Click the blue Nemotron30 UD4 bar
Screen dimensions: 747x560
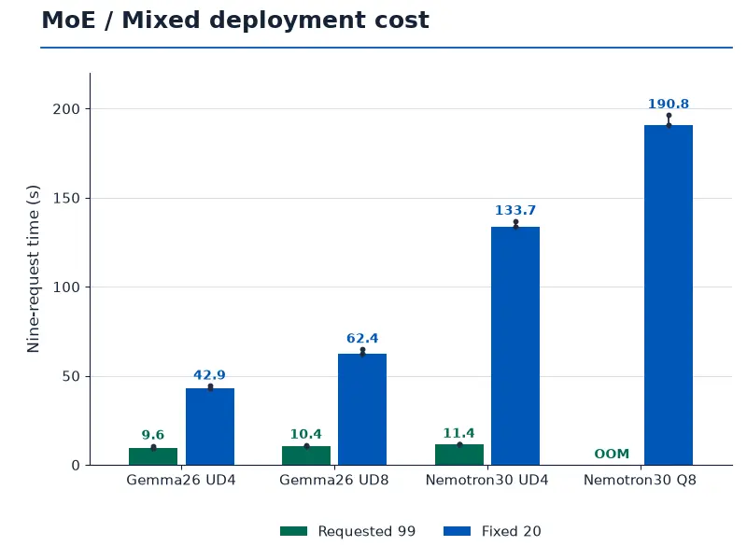515,345
